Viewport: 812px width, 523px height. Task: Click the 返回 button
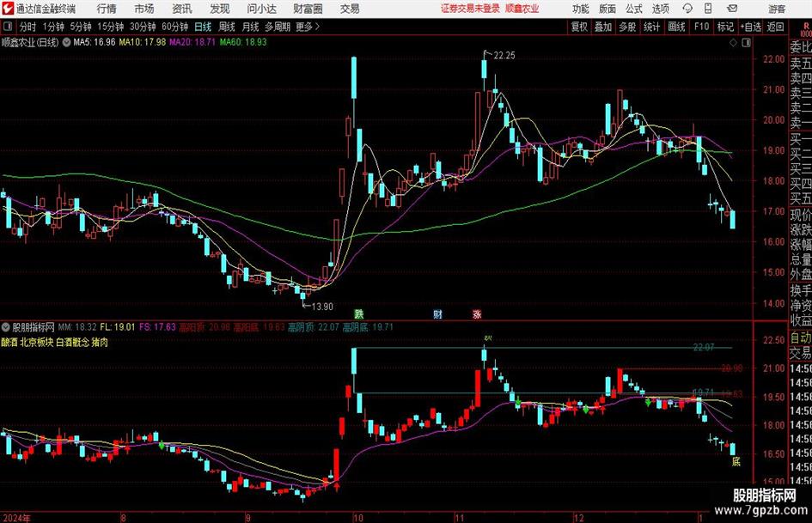click(x=775, y=27)
